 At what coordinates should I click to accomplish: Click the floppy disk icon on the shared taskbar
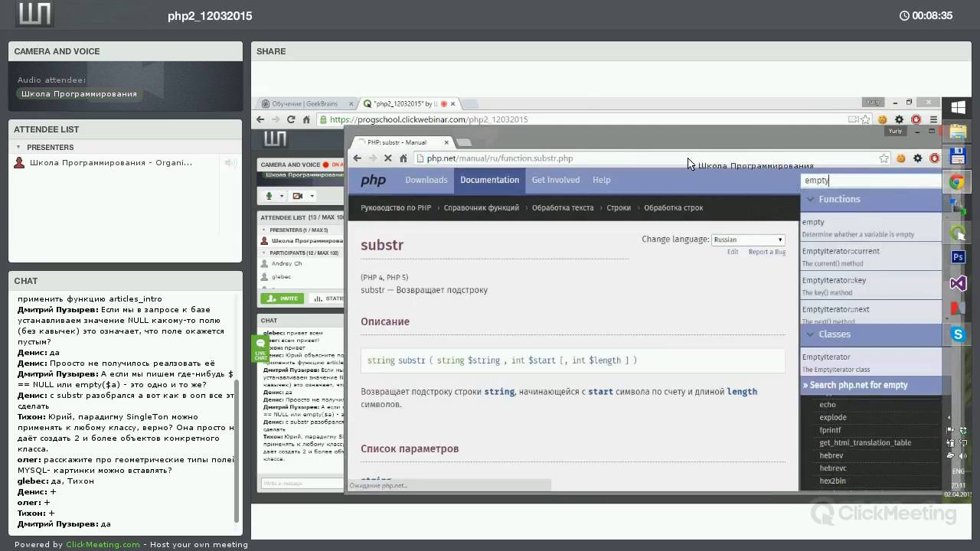click(x=957, y=157)
